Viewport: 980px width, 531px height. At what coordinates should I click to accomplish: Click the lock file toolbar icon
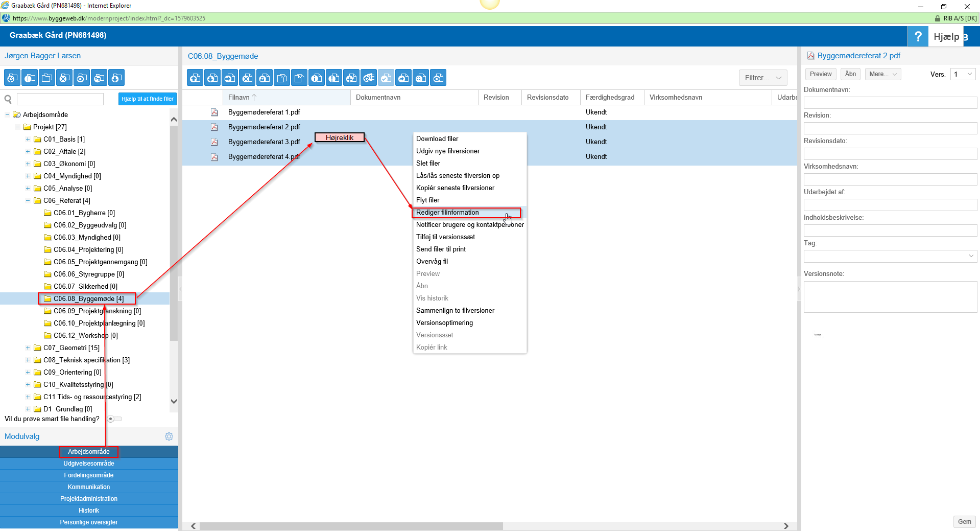(x=265, y=78)
